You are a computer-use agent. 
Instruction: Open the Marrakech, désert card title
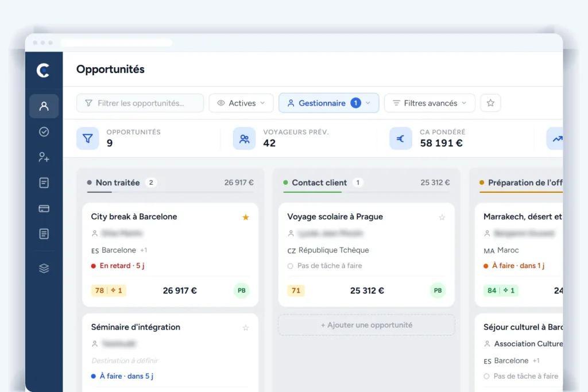pos(523,216)
